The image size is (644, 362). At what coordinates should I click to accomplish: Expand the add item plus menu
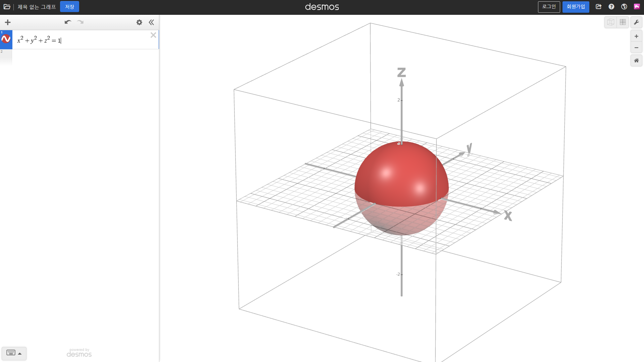pyautogui.click(x=8, y=22)
